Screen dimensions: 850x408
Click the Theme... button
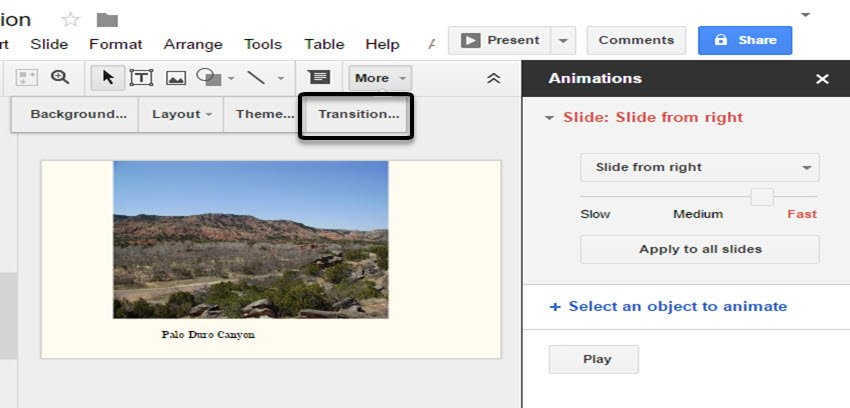[x=265, y=114]
